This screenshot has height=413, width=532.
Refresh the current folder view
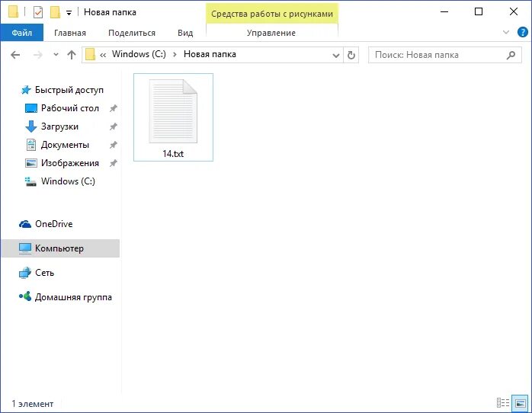click(x=351, y=55)
